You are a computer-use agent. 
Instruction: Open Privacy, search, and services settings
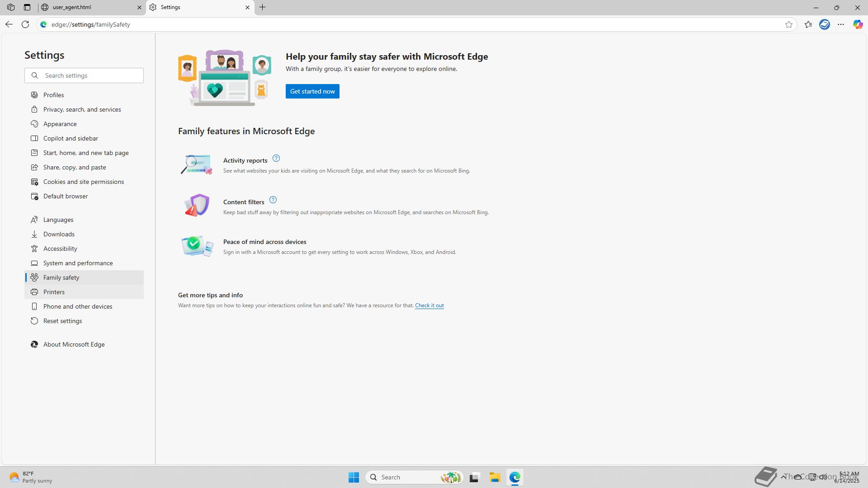tap(82, 109)
